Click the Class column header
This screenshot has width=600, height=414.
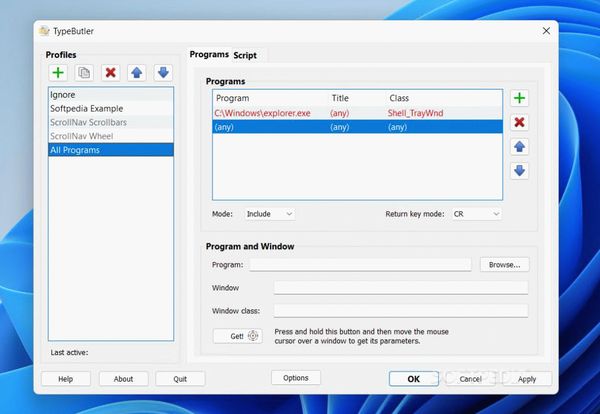click(444, 98)
